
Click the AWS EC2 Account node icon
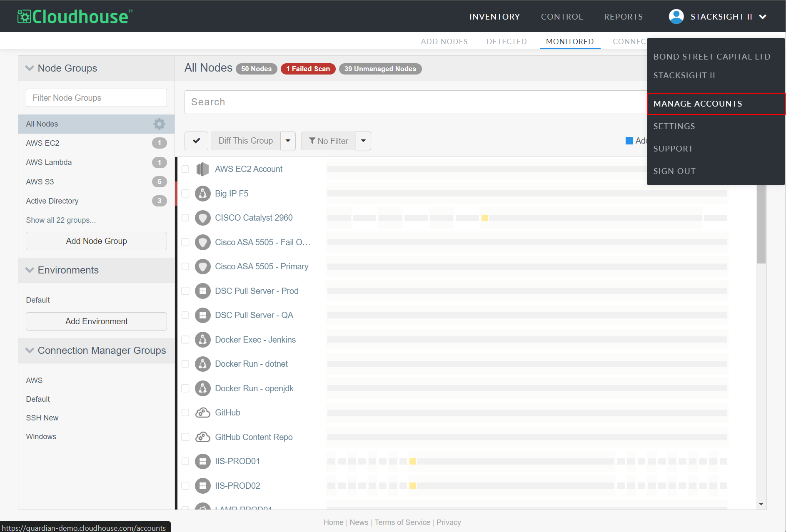202,169
